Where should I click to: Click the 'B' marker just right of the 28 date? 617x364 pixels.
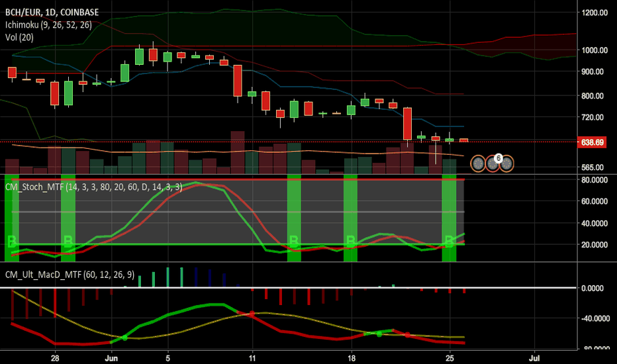(x=68, y=240)
